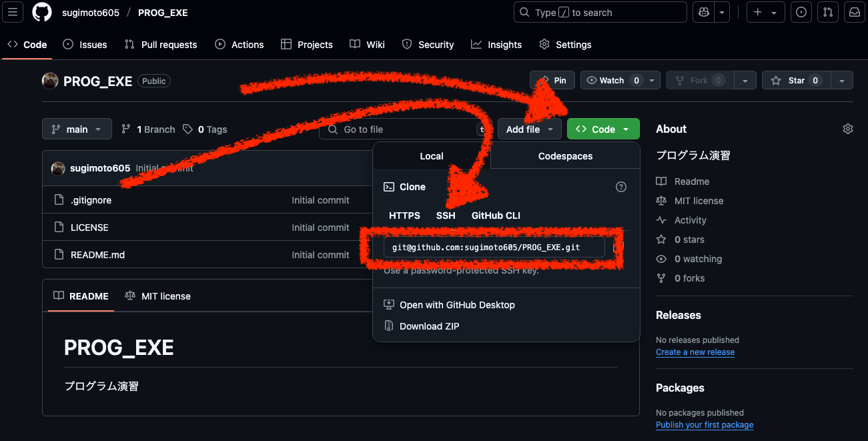
Task: Open the .gitignore file
Action: point(91,200)
